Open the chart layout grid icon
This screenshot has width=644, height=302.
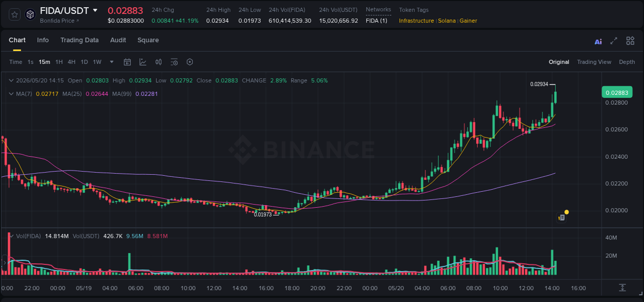click(x=630, y=41)
